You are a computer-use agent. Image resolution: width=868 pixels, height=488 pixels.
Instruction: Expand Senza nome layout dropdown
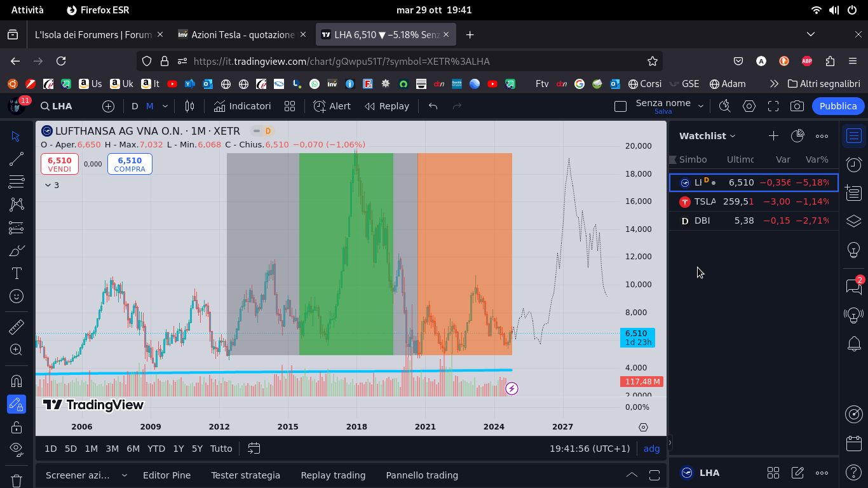701,106
